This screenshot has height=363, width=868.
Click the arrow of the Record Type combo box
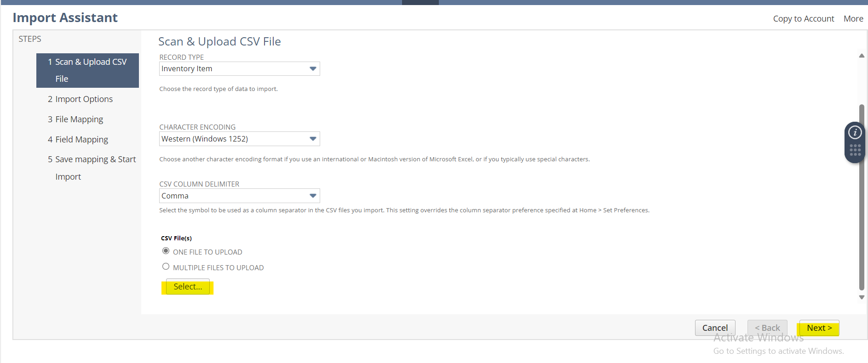pyautogui.click(x=313, y=69)
